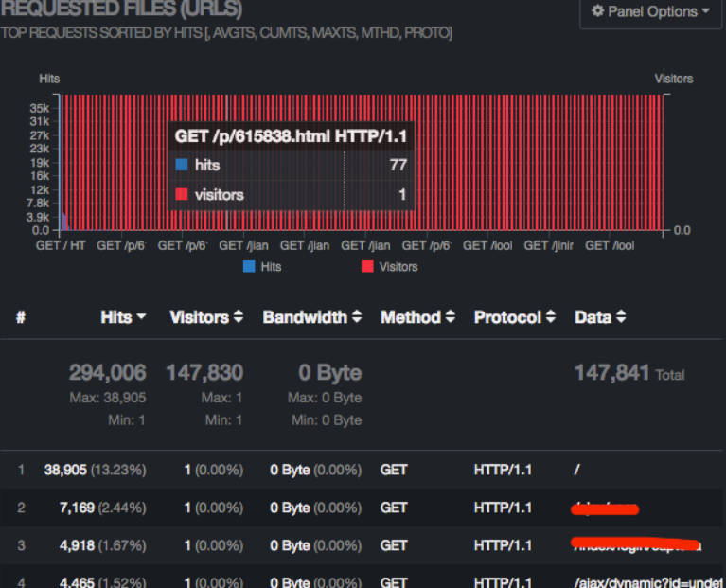Click the # column header
Image resolution: width=726 pixels, height=588 pixels.
click(x=20, y=317)
